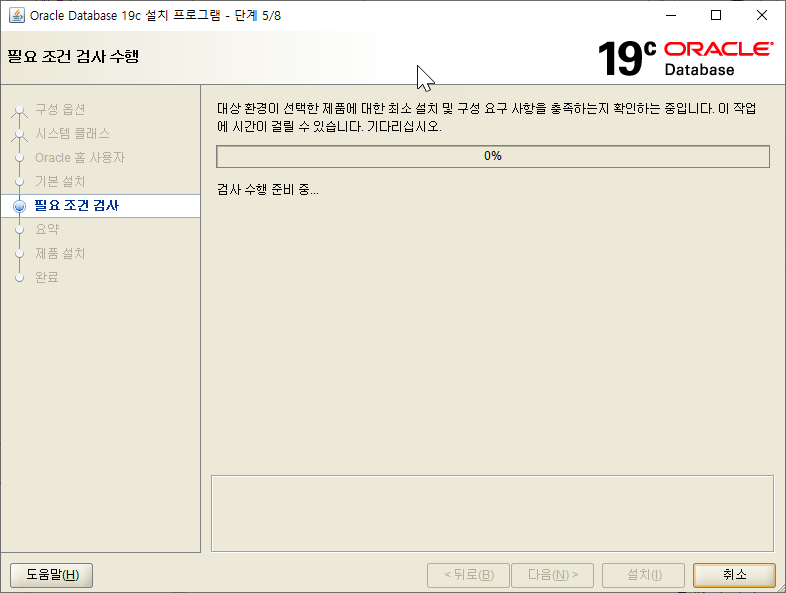The height and width of the screenshot is (593, 786).
Task: Maximize the installer window
Action: tap(716, 15)
